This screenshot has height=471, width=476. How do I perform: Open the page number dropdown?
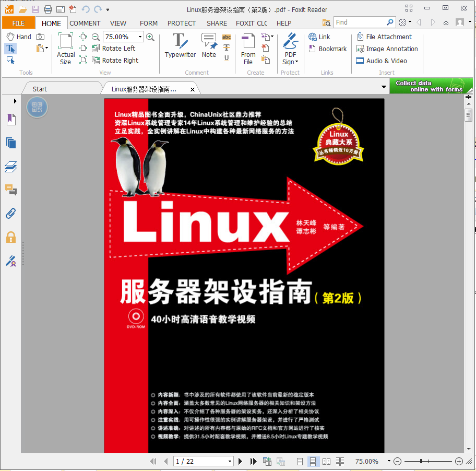pos(230,461)
